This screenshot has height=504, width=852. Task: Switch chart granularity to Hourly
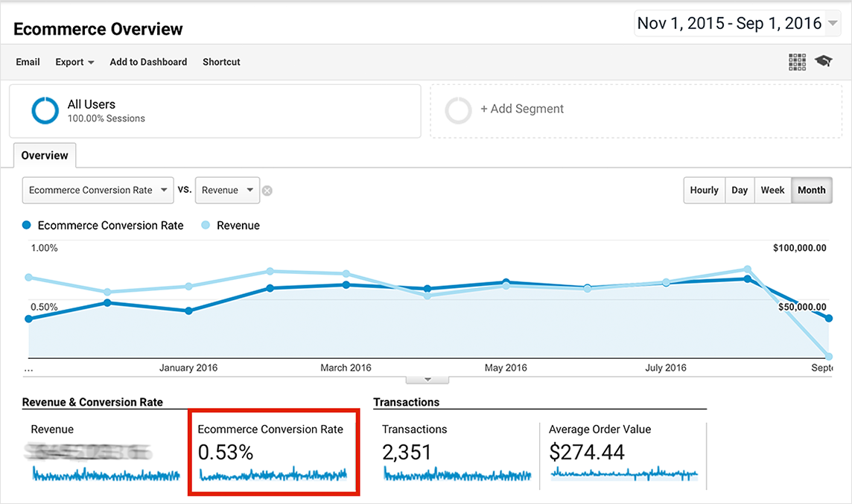point(704,190)
